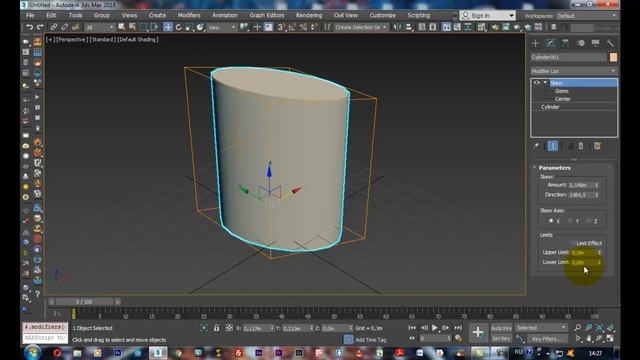Open the Animation menu

[224, 16]
